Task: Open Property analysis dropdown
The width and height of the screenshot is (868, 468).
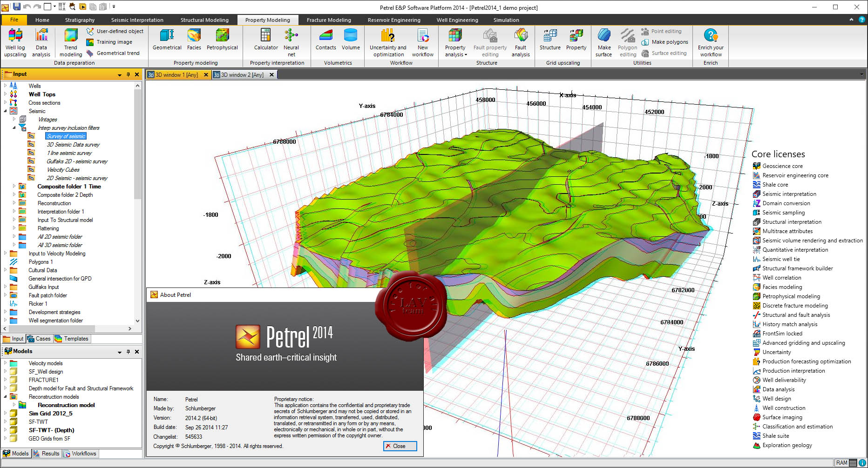Action: (455, 42)
